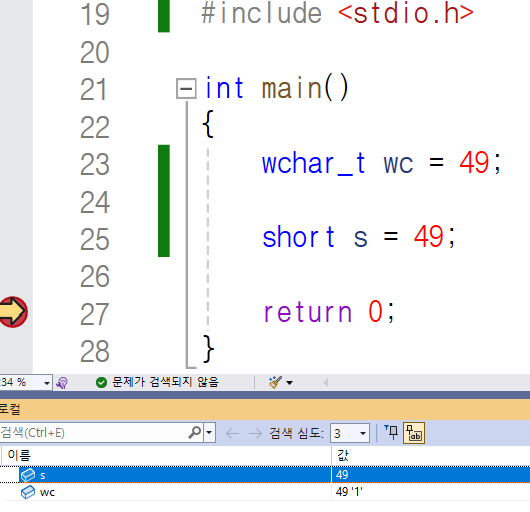The width and height of the screenshot is (530, 512).
Task: Open the zoom percentage dropdown
Action: [x=47, y=383]
